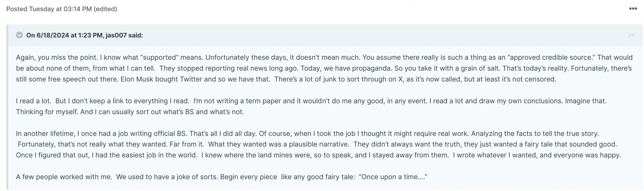Click username jas007 in the quote header
Screen dimensions: 644x191
click(x=116, y=35)
